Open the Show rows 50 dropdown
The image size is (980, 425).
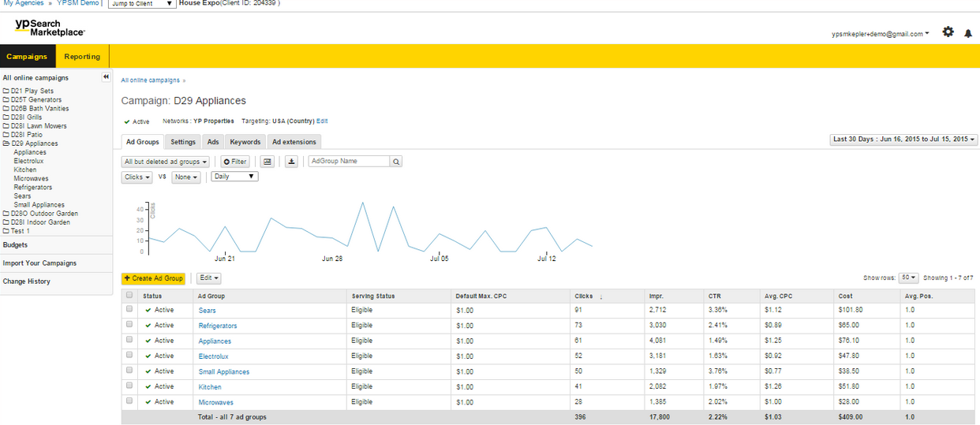pyautogui.click(x=909, y=278)
